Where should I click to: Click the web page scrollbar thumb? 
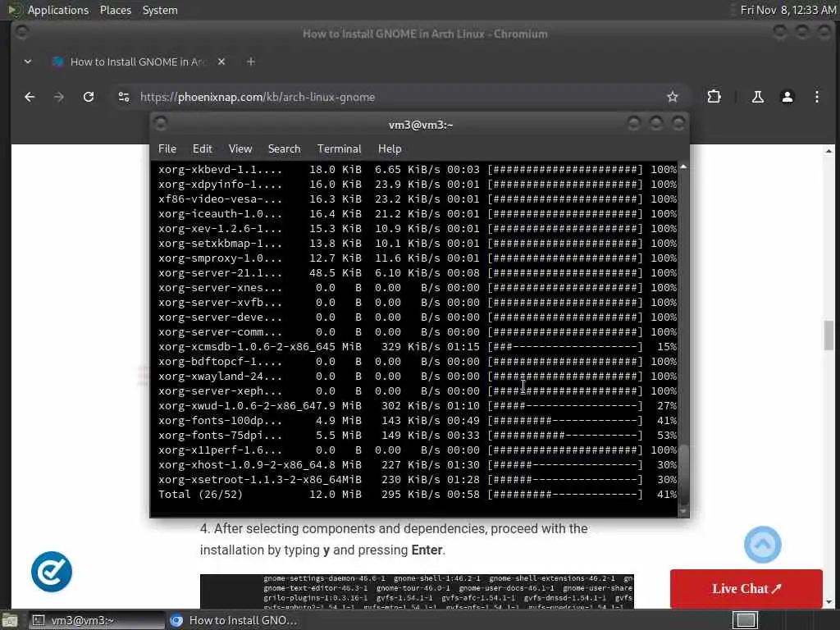pyautogui.click(x=829, y=336)
